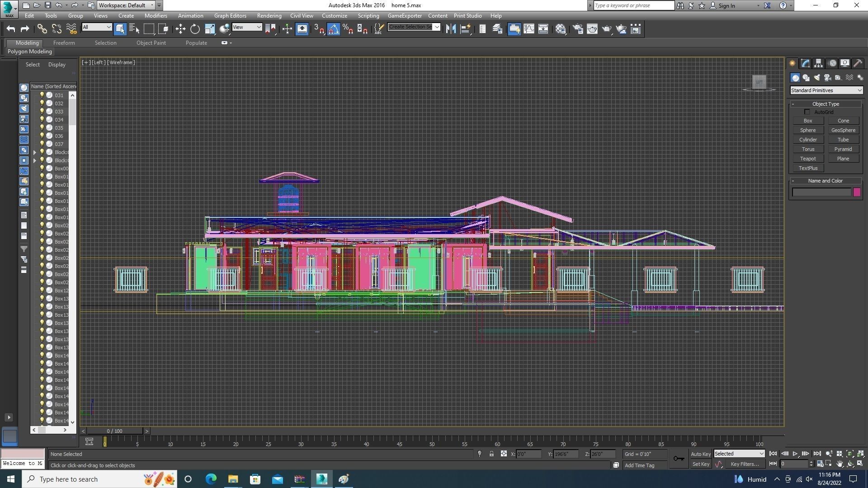Open the Standard Primitives dropdown
Viewport: 868px width, 488px height.
pyautogui.click(x=826, y=90)
